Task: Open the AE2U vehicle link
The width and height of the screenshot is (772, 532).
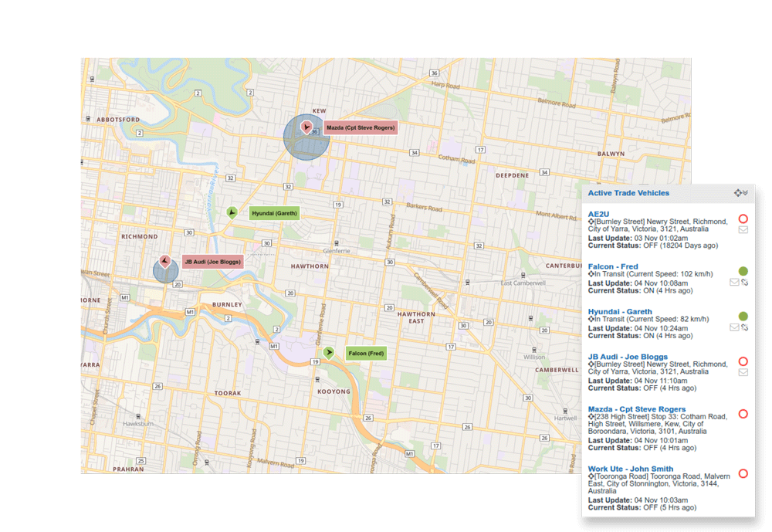Action: [598, 214]
